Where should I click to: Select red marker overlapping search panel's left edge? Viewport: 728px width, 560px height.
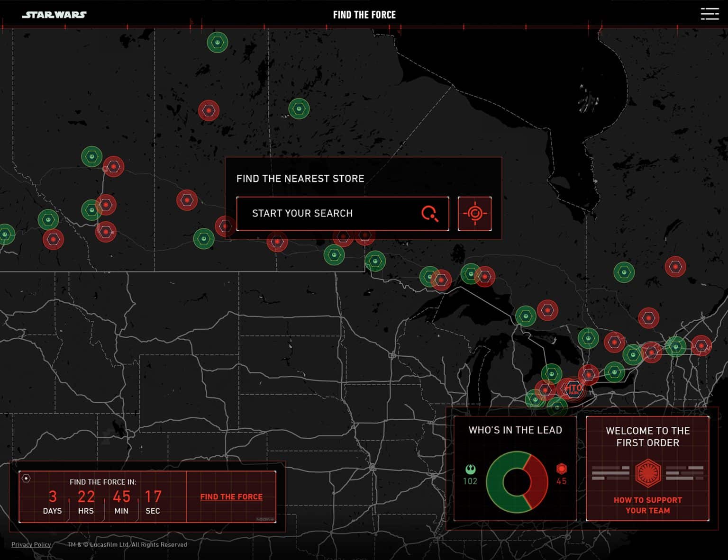click(x=225, y=226)
